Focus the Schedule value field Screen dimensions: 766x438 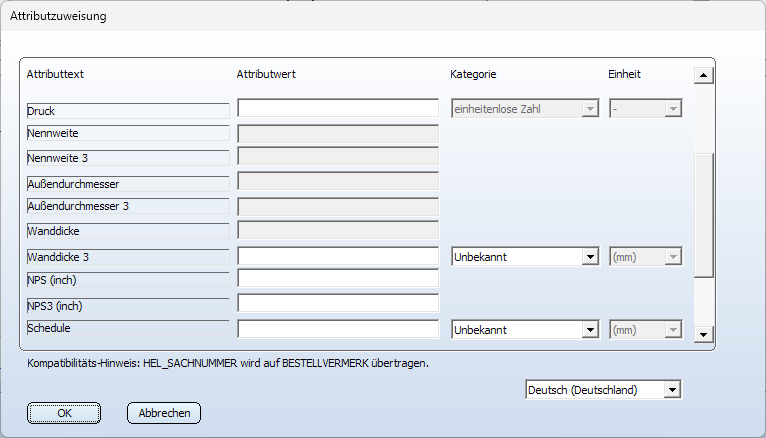pos(338,329)
